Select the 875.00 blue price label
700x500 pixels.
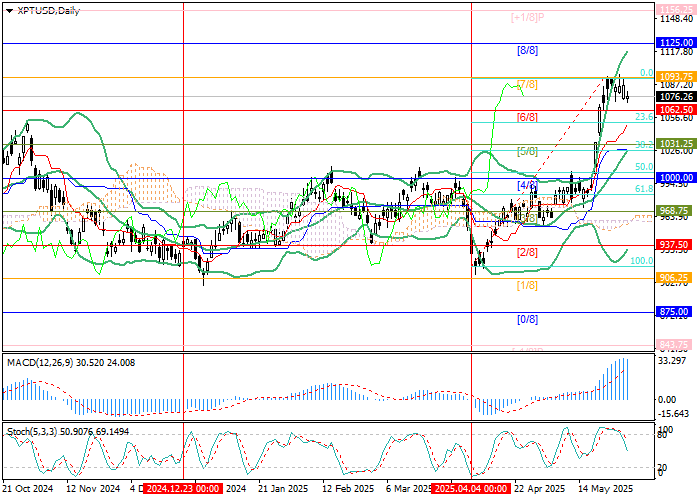(676, 312)
